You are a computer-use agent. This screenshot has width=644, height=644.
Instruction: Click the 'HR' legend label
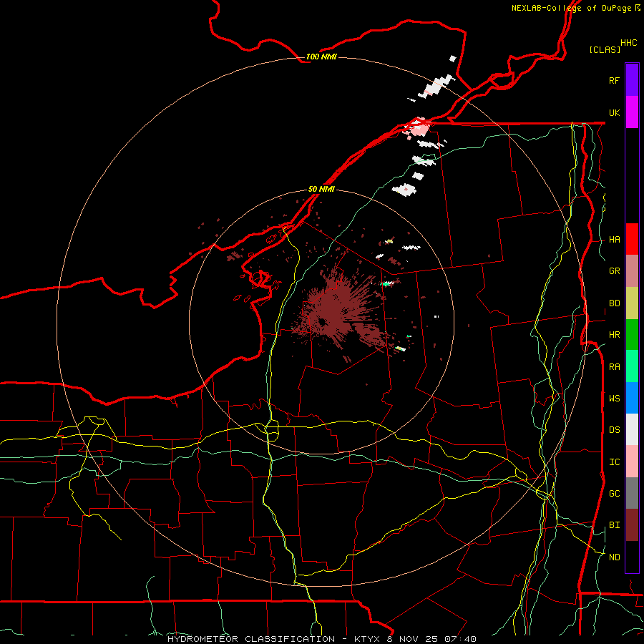point(614,335)
